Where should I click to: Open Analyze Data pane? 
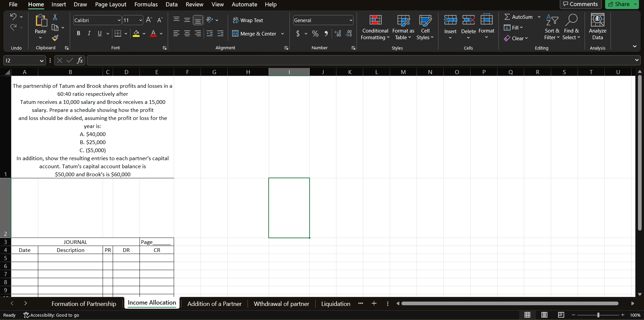[598, 27]
